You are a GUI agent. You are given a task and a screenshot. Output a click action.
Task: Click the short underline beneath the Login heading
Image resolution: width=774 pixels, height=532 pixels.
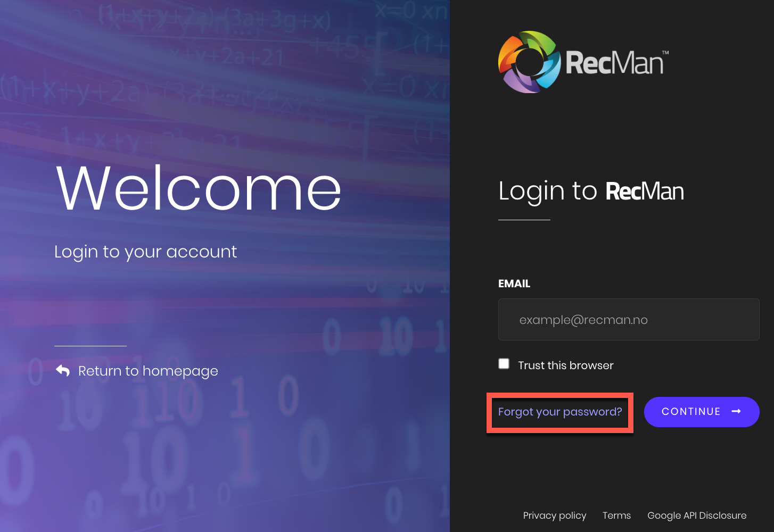524,220
